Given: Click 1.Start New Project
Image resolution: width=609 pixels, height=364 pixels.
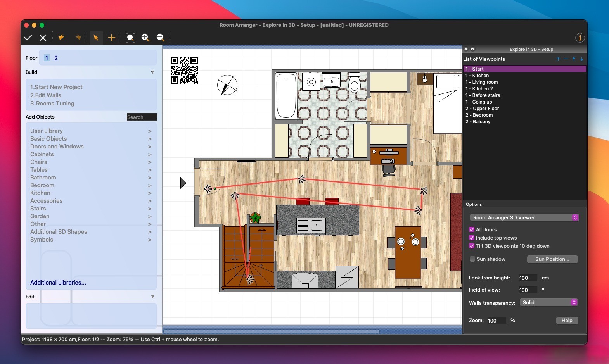Looking at the screenshot, I should pos(56,87).
